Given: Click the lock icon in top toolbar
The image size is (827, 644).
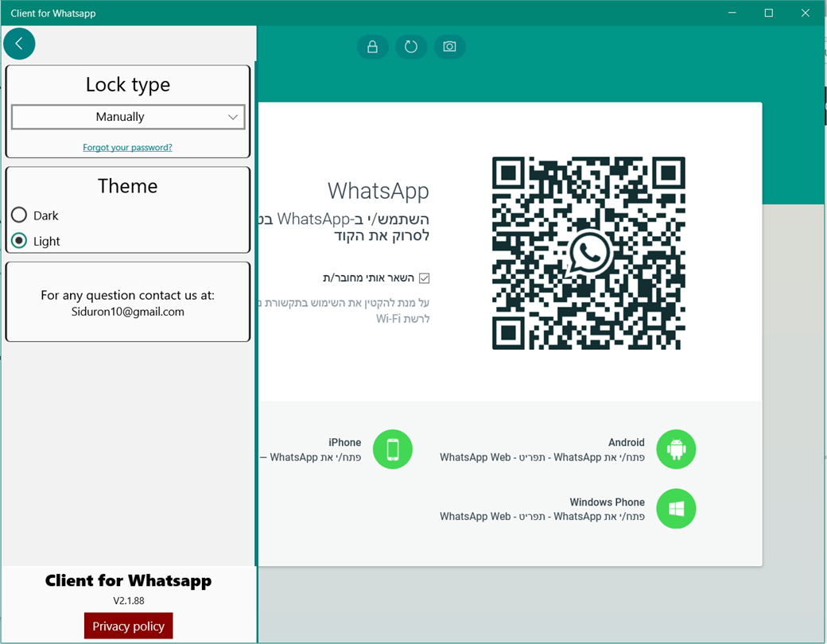Looking at the screenshot, I should [372, 47].
